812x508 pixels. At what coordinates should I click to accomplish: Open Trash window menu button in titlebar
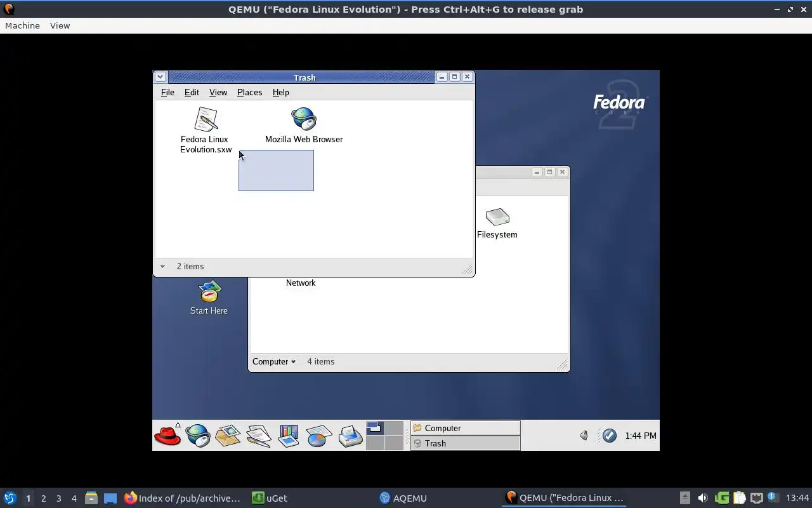point(160,77)
